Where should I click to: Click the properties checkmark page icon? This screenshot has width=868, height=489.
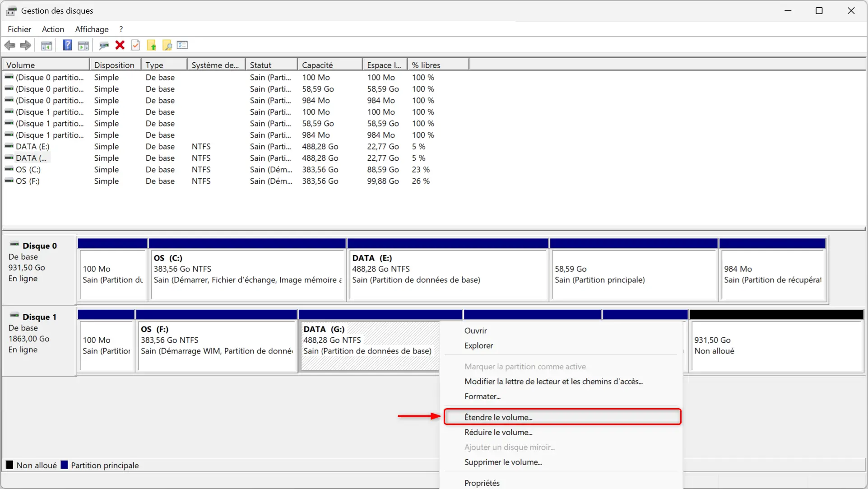tap(135, 45)
